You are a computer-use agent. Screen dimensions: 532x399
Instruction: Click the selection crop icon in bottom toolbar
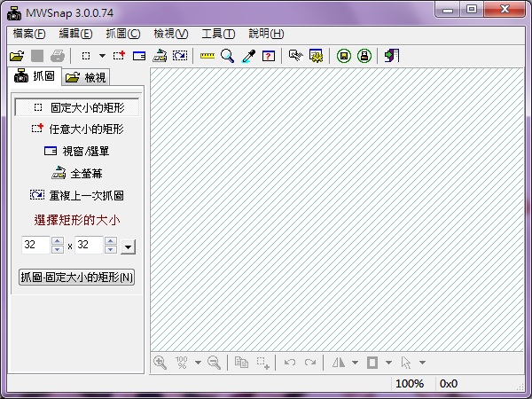click(263, 363)
